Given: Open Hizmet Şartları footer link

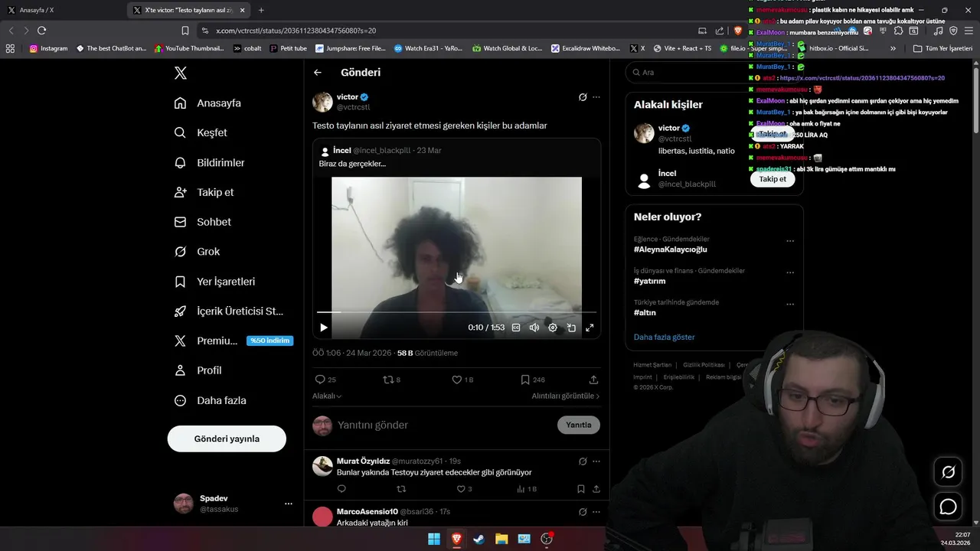Looking at the screenshot, I should point(652,365).
